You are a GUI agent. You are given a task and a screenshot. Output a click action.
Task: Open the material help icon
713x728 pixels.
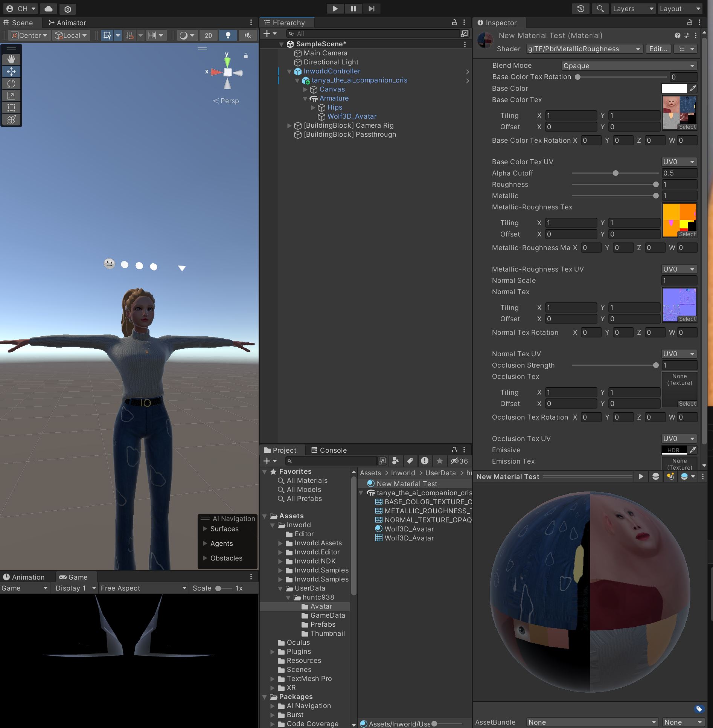tap(678, 35)
